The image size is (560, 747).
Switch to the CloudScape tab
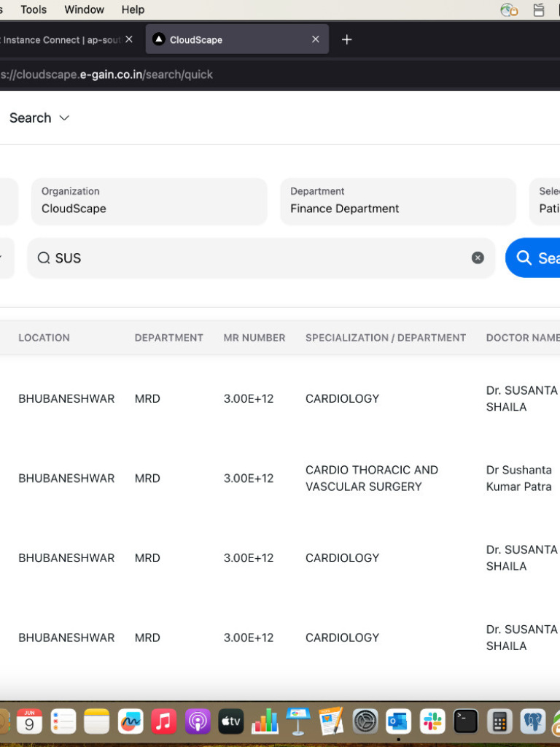237,39
